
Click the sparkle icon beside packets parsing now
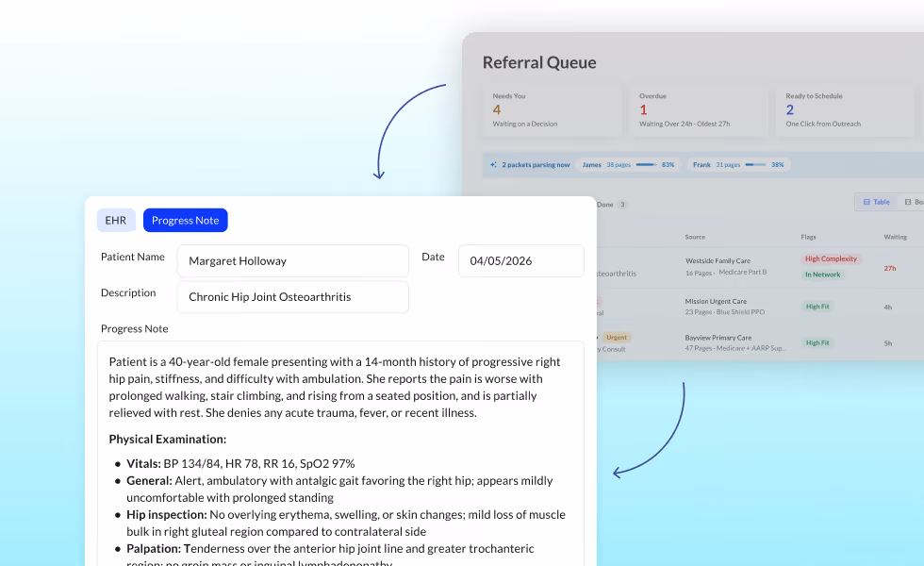pyautogui.click(x=494, y=164)
